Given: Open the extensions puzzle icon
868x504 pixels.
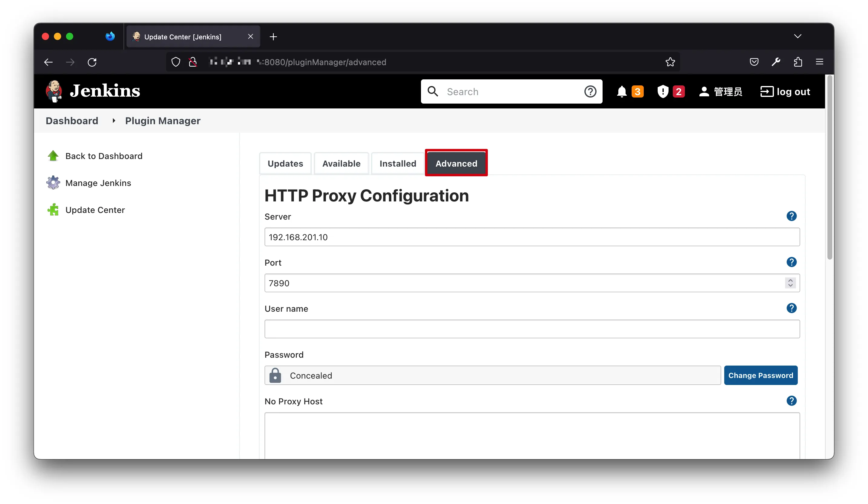Looking at the screenshot, I should (798, 62).
